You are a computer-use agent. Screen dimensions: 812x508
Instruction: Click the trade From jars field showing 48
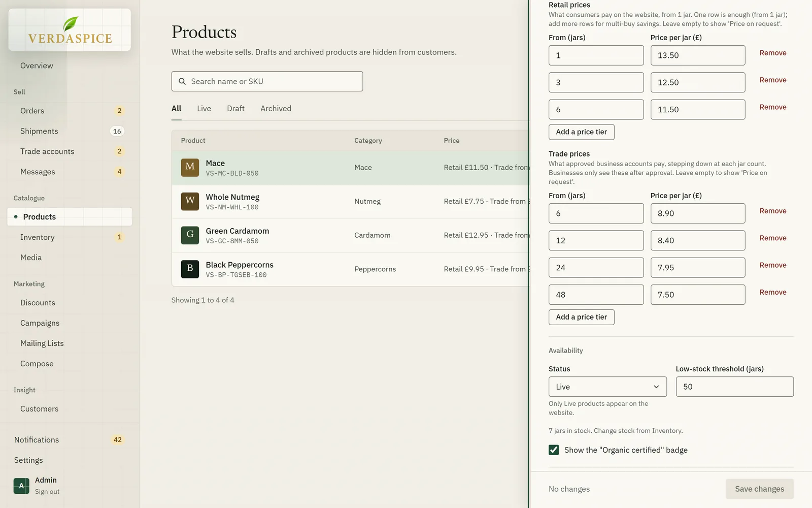596,295
